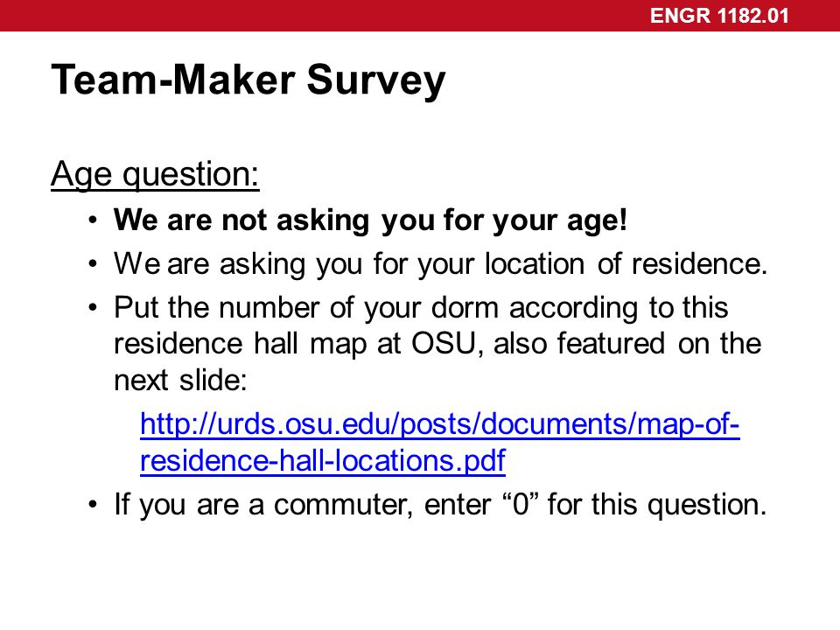Click the quoted "0" in the last bullet
Screen dimensions: 840x630
[x=521, y=504]
